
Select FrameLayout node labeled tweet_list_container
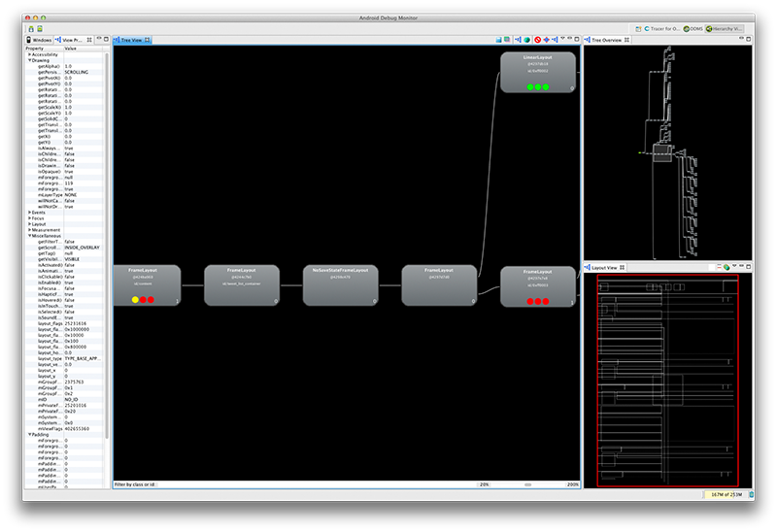coord(242,285)
